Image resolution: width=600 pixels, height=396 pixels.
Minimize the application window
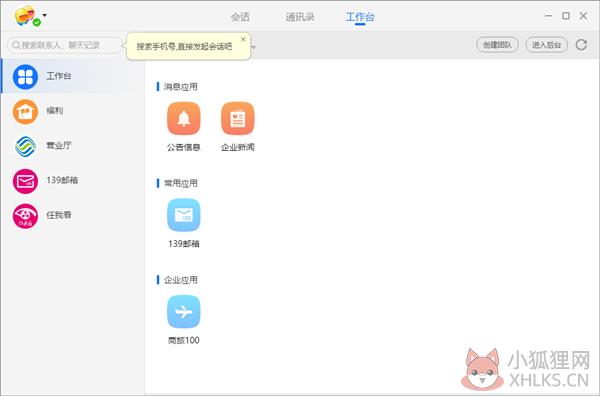[x=548, y=16]
